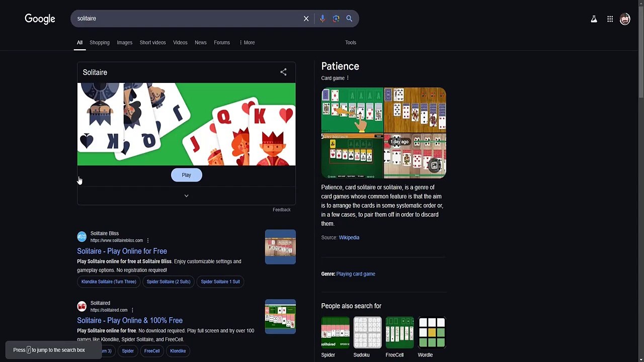The width and height of the screenshot is (644, 362).
Task: Switch to the Videos tab
Action: pos(180,43)
